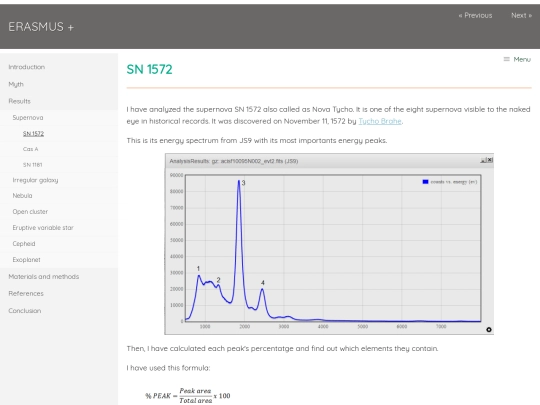
Task: Open the Eruptive variable star page
Action: (x=43, y=228)
